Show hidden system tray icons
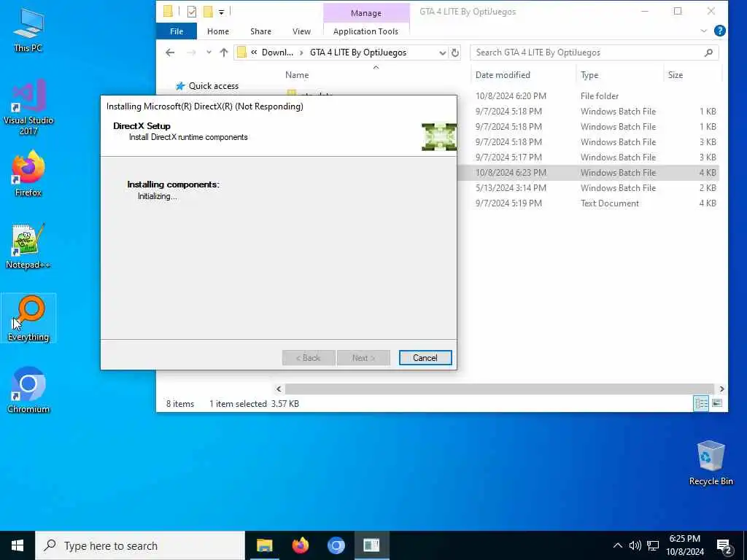This screenshot has width=747, height=560. (617, 545)
